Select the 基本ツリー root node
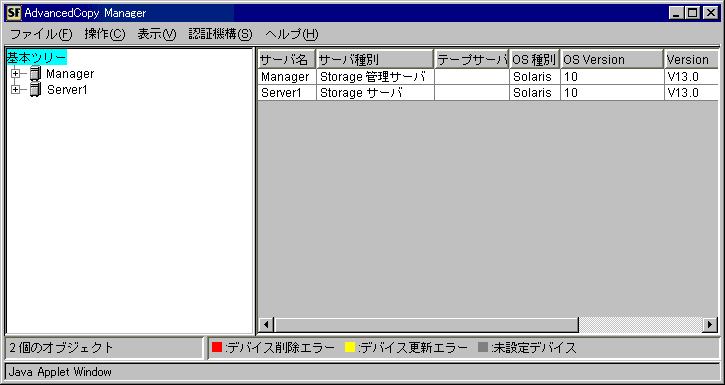 coord(37,57)
